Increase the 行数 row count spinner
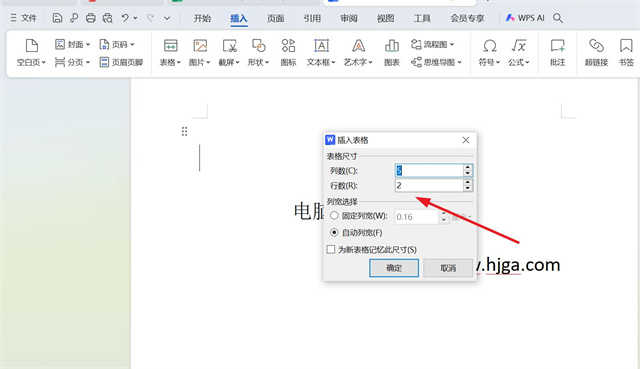 pos(468,182)
